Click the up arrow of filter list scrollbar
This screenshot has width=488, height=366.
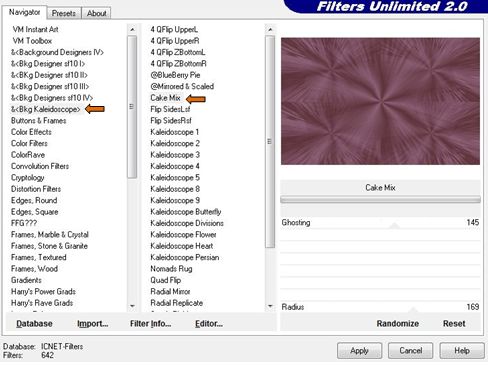tap(270, 29)
